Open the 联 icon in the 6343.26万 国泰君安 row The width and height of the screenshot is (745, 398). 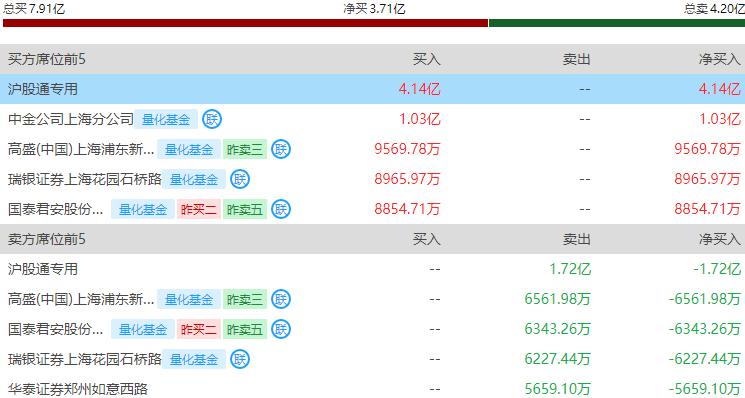click(x=281, y=329)
